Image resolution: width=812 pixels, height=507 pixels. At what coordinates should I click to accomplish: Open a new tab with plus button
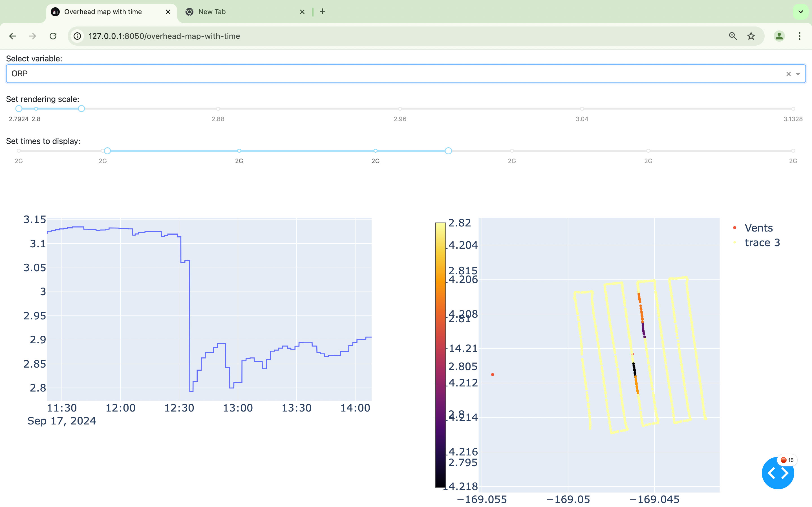(x=323, y=12)
